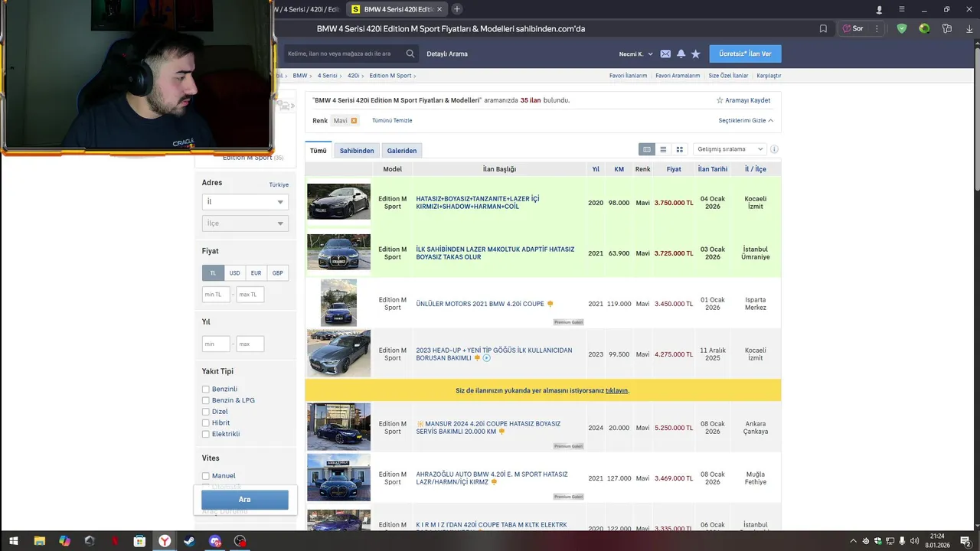Viewport: 980px width, 551px height.
Task: Select the Tümü listings tab
Action: [x=318, y=151]
